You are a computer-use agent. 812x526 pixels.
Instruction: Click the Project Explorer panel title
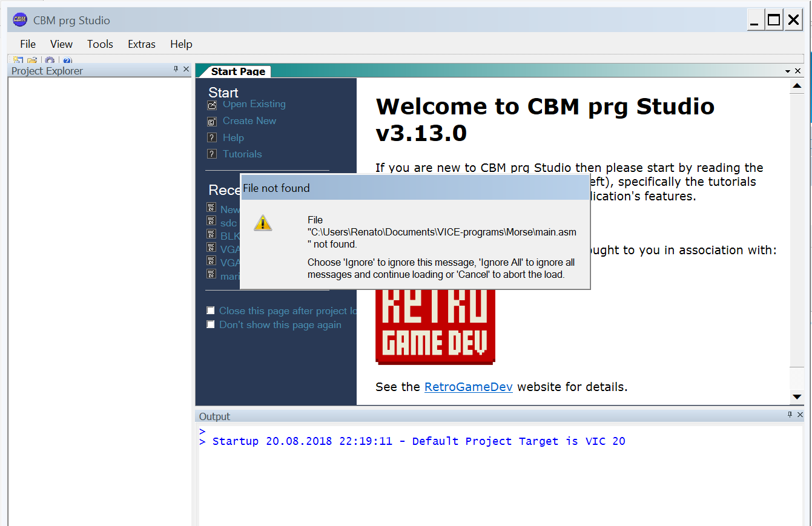47,71
